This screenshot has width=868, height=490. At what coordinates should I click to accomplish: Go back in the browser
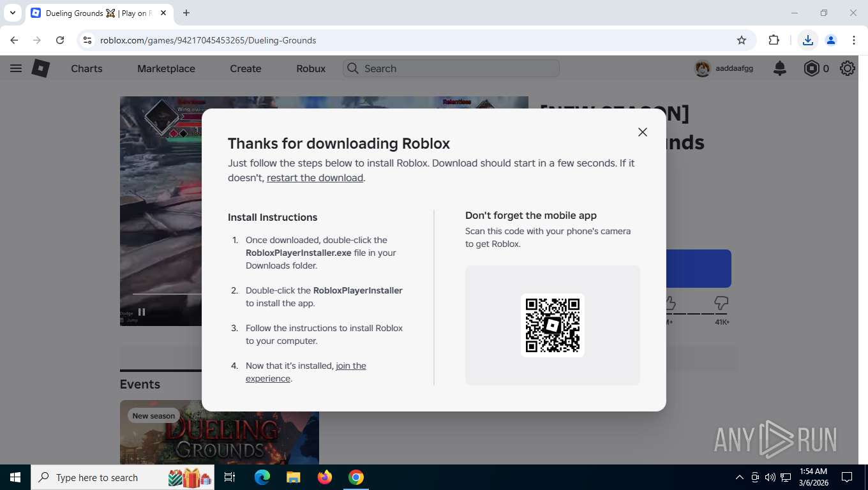click(14, 40)
